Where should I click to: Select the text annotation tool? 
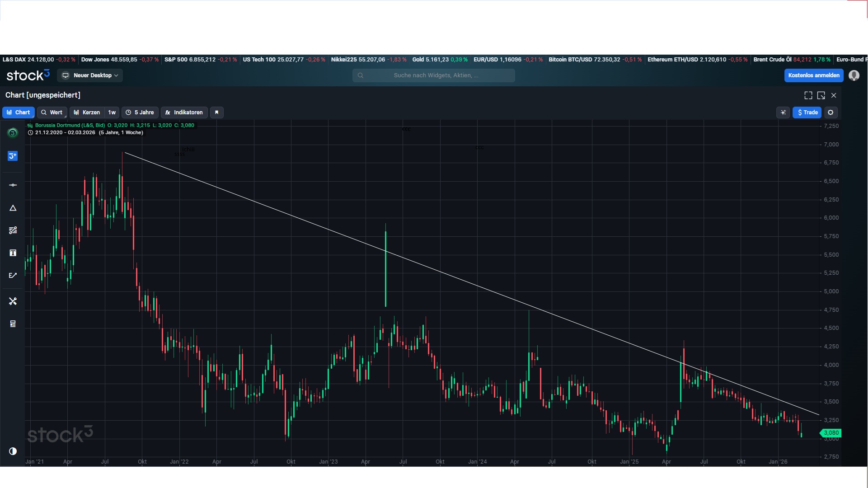(13, 253)
